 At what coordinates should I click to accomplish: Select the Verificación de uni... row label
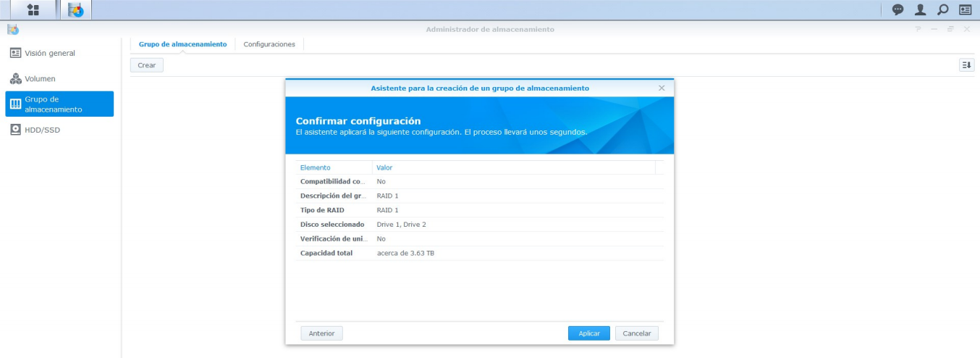tap(333, 238)
